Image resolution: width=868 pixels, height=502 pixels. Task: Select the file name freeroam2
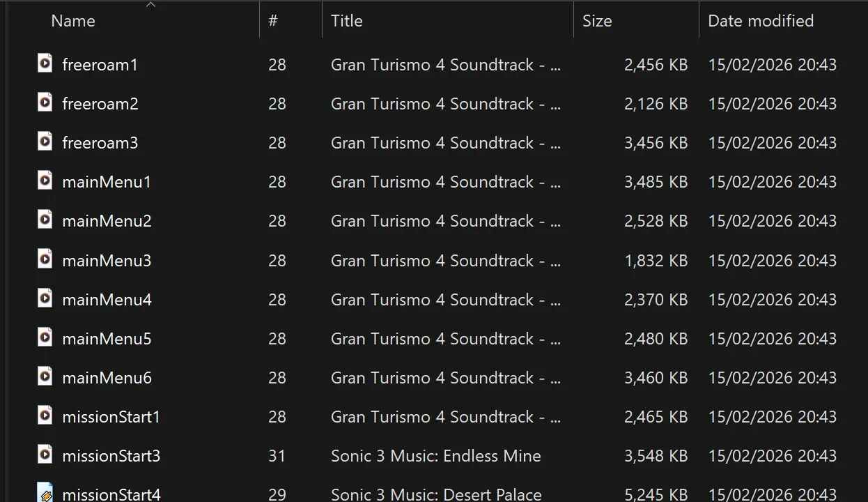pos(100,104)
